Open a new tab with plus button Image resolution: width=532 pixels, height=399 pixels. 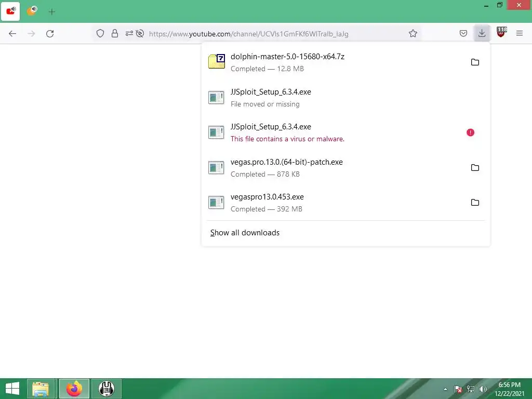tap(52, 12)
